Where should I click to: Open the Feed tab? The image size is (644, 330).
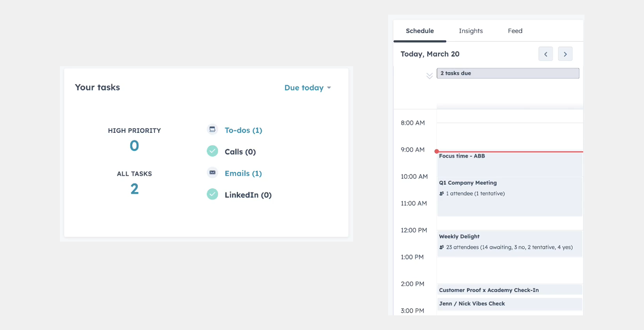click(515, 30)
